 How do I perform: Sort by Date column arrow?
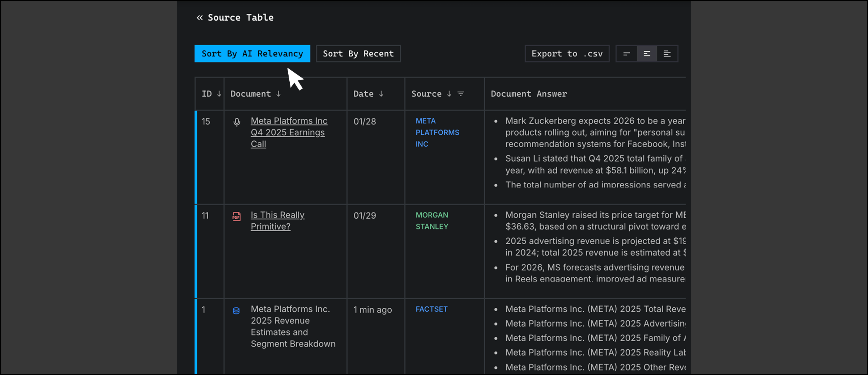pyautogui.click(x=381, y=94)
